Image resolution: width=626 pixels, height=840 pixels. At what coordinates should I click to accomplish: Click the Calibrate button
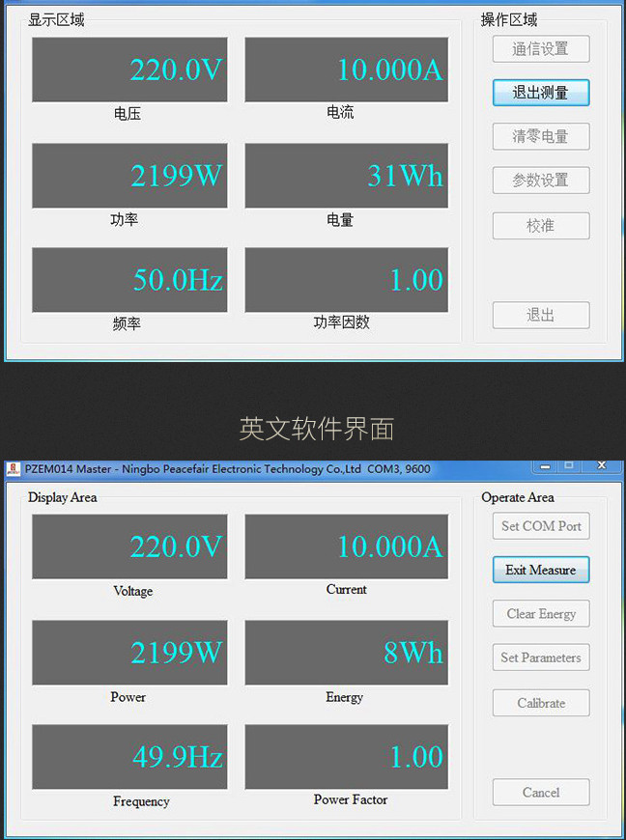point(540,703)
